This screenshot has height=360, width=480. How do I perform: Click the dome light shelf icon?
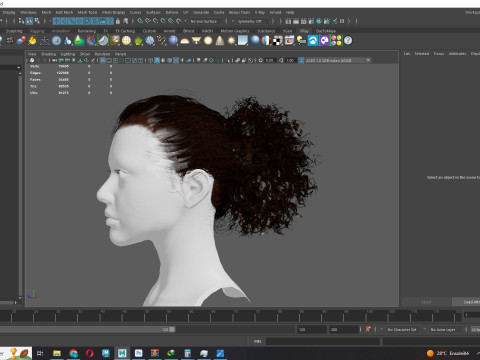point(184,41)
